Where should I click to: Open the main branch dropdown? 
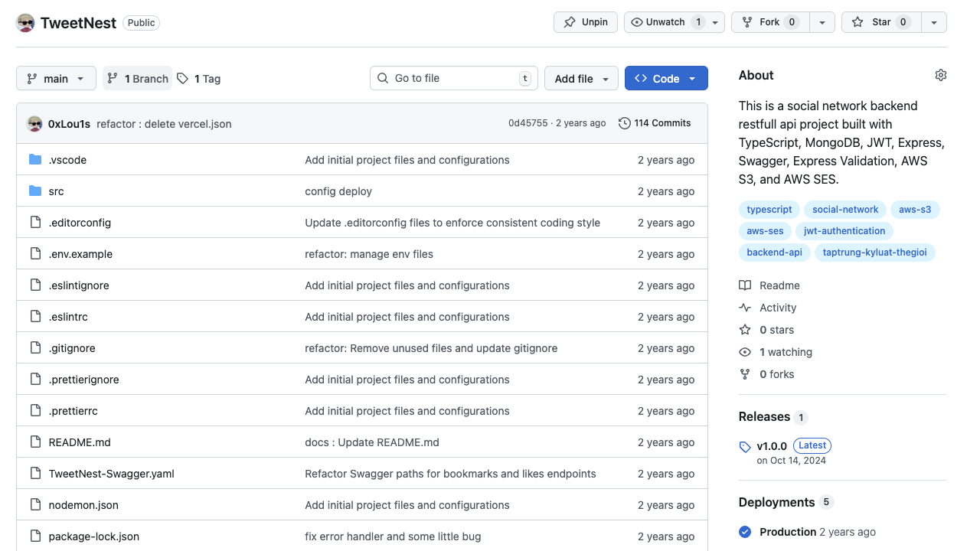[x=56, y=79]
